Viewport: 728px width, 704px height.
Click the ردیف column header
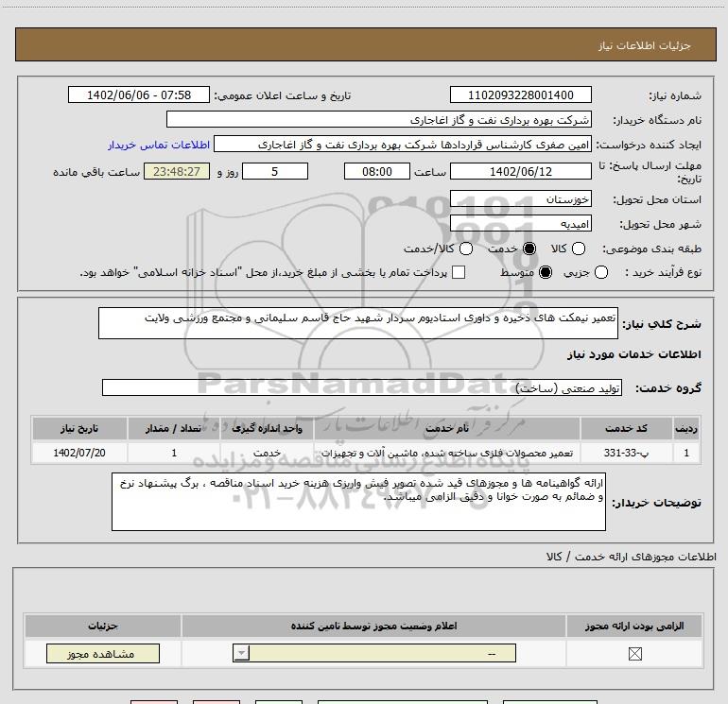pyautogui.click(x=686, y=428)
